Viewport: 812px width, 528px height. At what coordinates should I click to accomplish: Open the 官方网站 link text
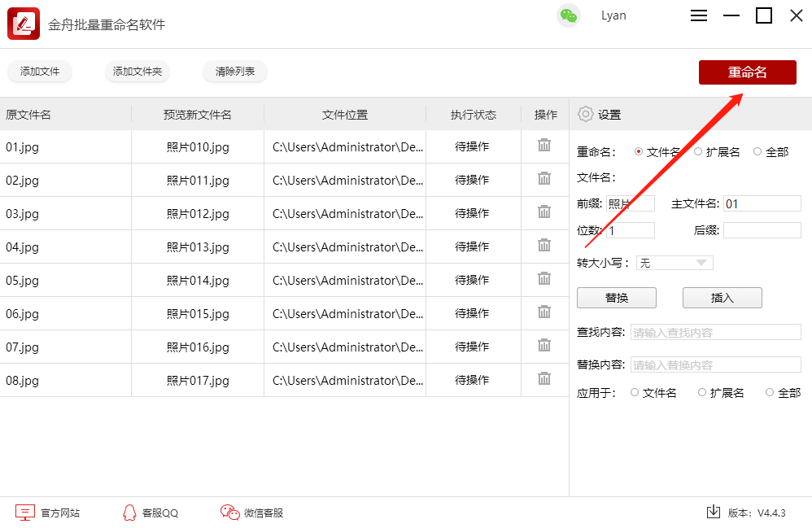point(60,513)
